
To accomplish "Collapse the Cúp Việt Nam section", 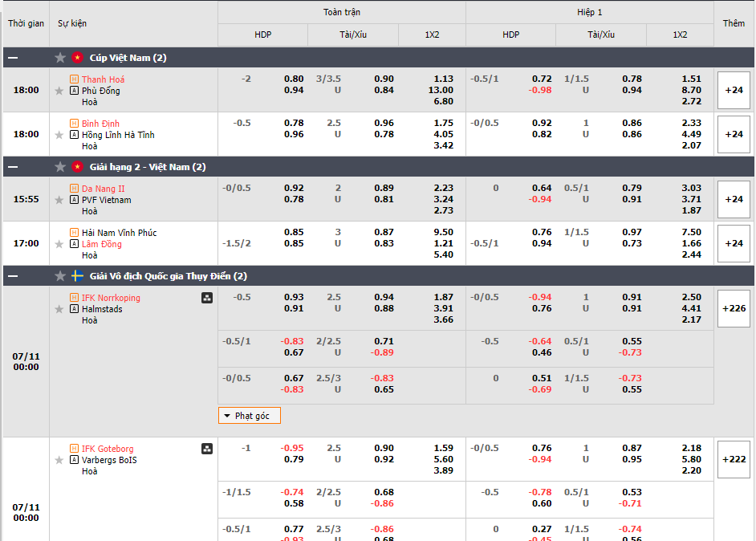I will [x=13, y=58].
